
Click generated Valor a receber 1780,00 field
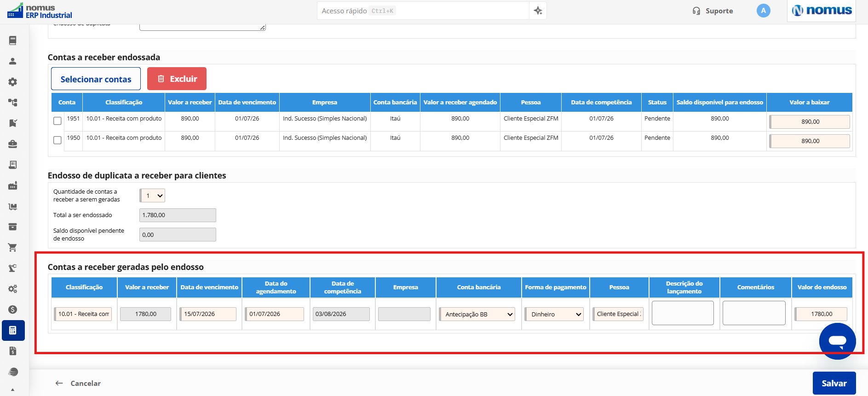tap(145, 314)
